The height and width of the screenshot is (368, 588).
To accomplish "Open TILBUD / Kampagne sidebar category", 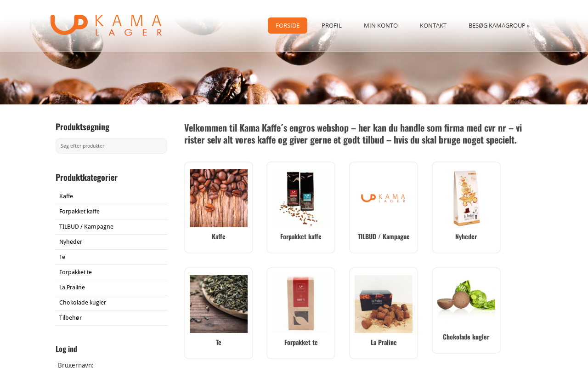I will tap(86, 227).
